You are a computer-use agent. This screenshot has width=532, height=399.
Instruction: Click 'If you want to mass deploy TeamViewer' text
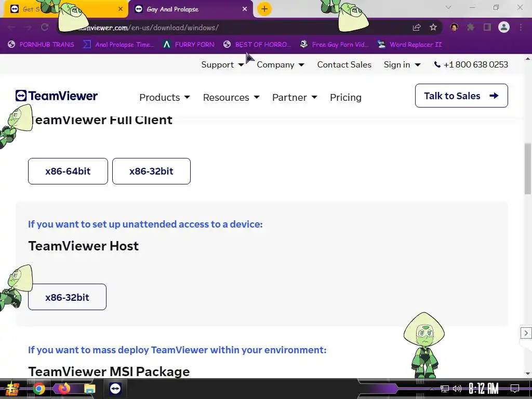click(177, 350)
